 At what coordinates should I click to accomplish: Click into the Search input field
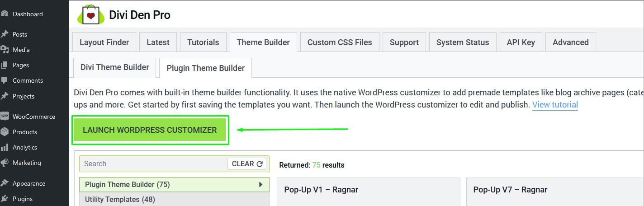coord(154,164)
